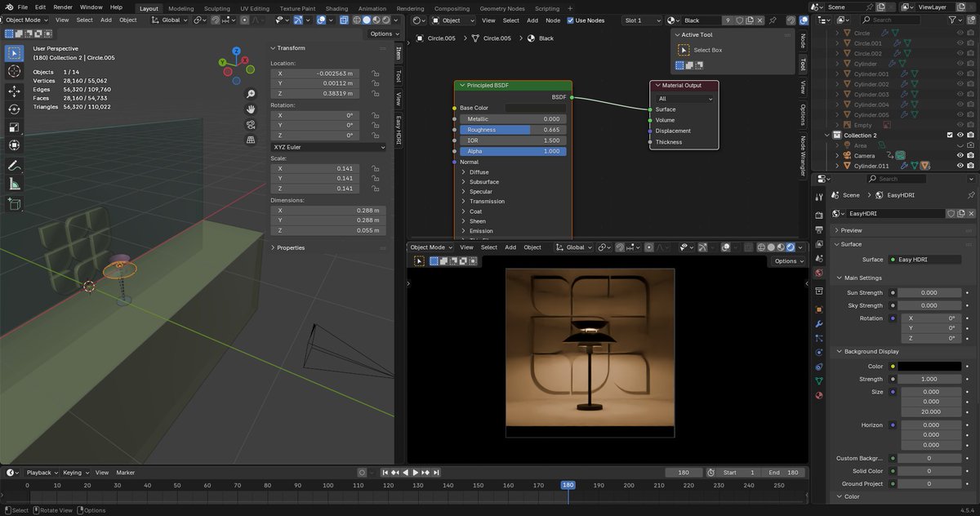Click the Annotate pencil tool

coord(14,165)
